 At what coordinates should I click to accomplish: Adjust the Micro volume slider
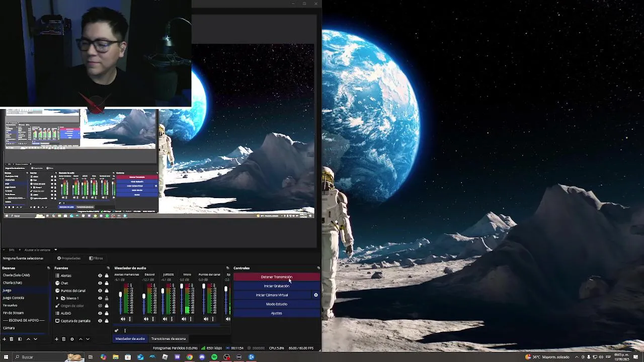182,299
